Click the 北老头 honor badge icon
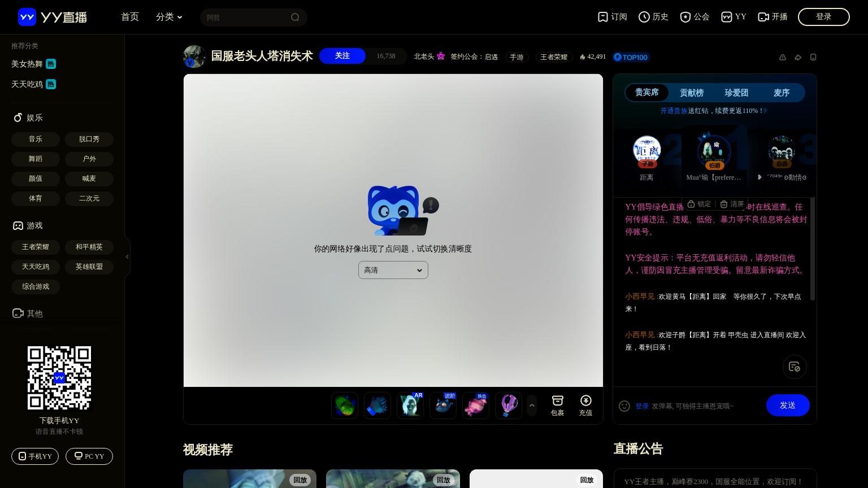 tap(441, 56)
